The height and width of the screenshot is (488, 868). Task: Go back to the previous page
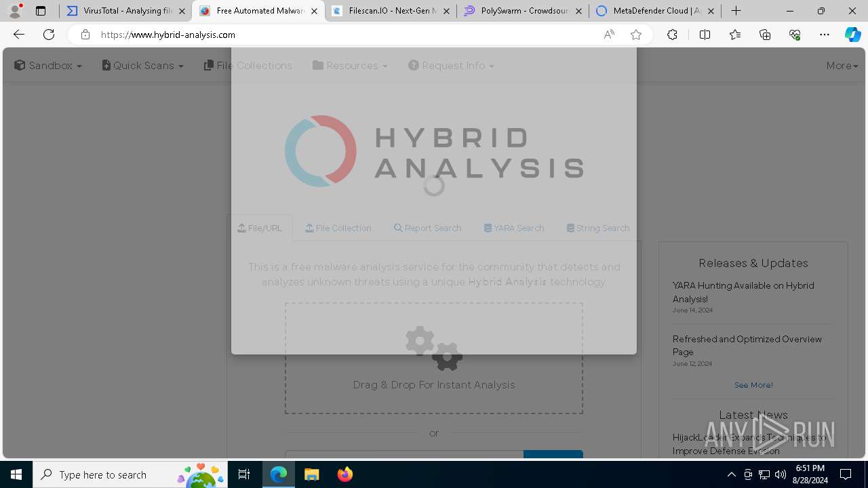(x=19, y=35)
